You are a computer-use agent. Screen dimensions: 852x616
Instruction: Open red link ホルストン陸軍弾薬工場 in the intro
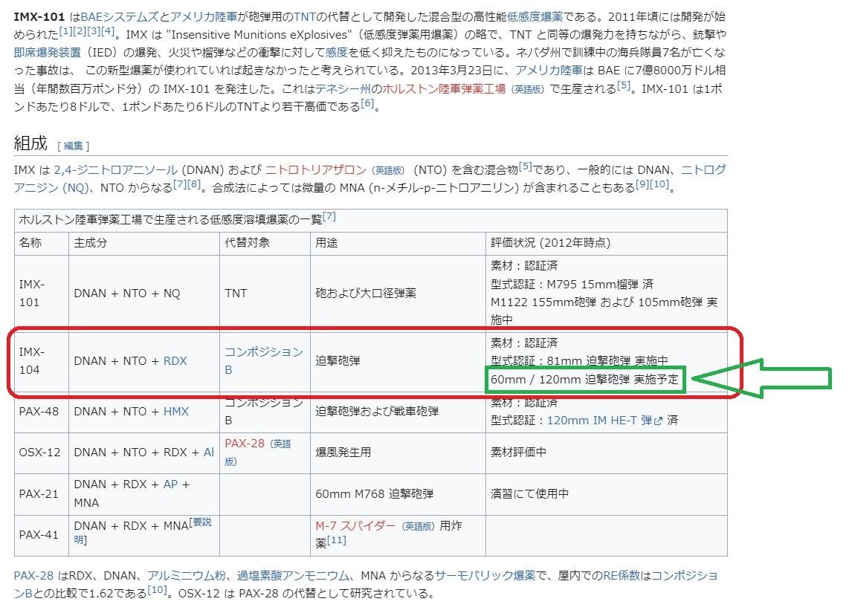[444, 88]
